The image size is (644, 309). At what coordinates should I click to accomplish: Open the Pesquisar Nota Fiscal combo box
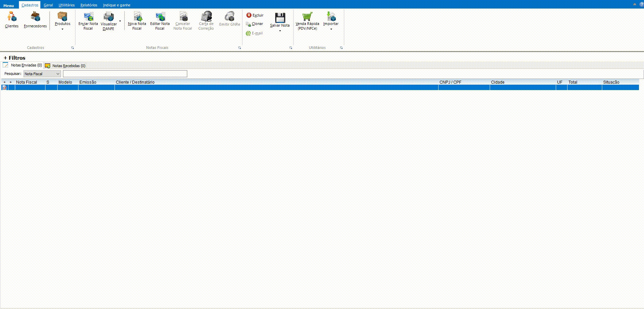pos(42,74)
